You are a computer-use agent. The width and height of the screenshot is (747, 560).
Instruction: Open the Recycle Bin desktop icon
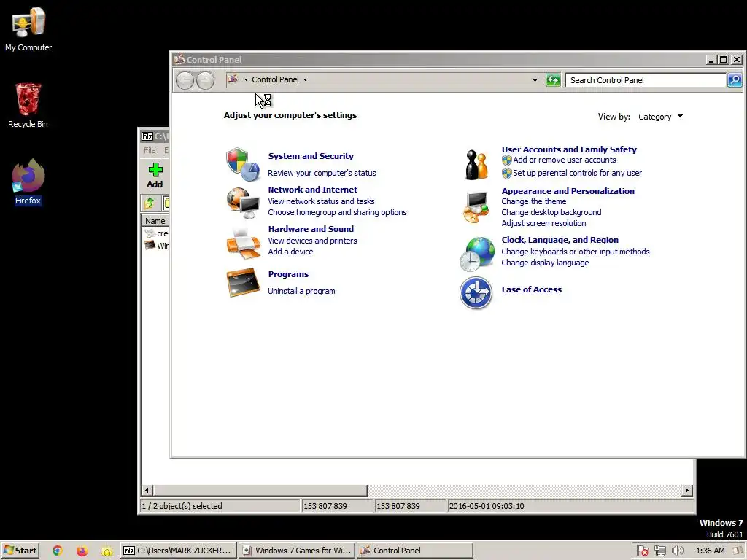(28, 105)
